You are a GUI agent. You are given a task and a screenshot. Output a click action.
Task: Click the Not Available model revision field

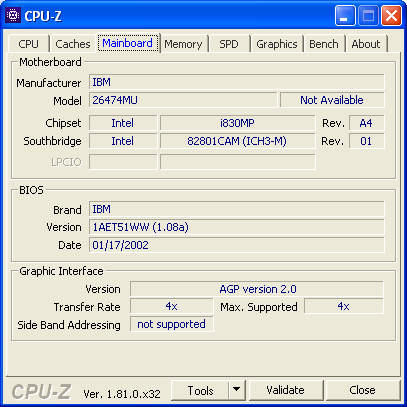(x=332, y=100)
